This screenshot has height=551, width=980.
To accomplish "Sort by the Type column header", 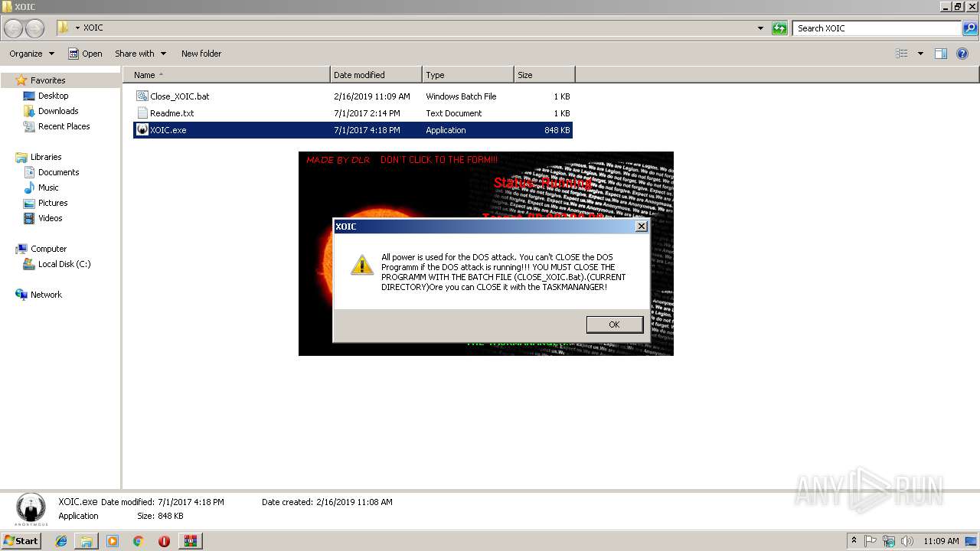I will (468, 75).
